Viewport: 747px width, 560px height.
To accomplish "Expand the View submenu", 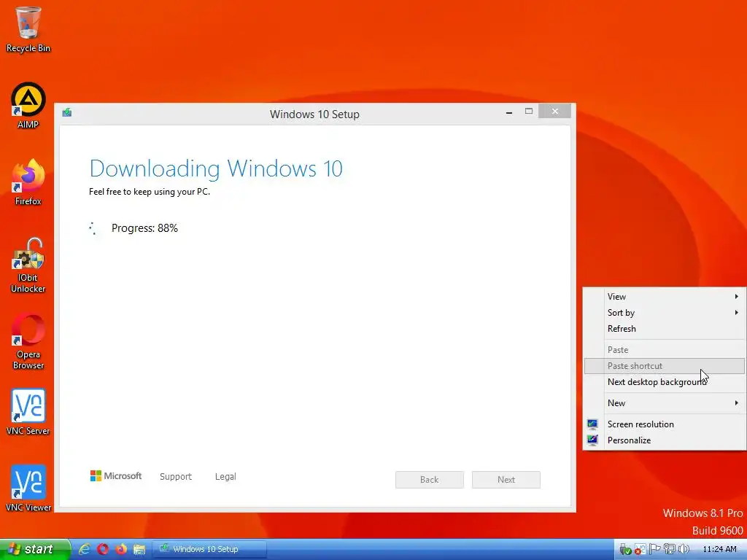I will click(665, 297).
